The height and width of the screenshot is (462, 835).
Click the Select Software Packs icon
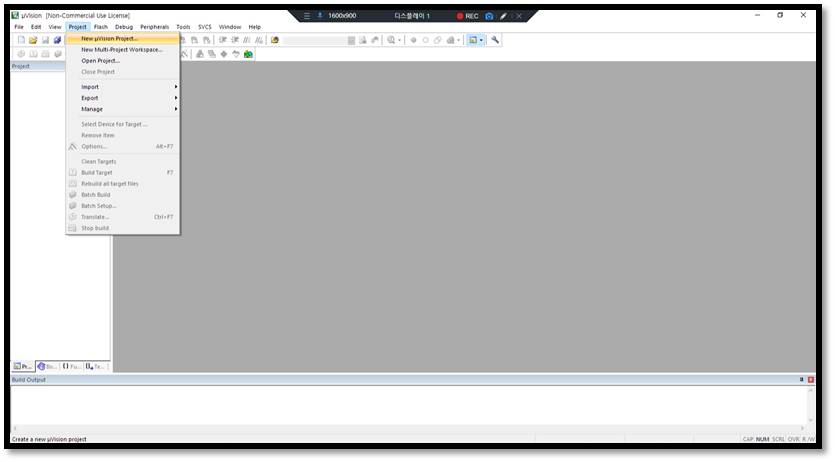[236, 54]
